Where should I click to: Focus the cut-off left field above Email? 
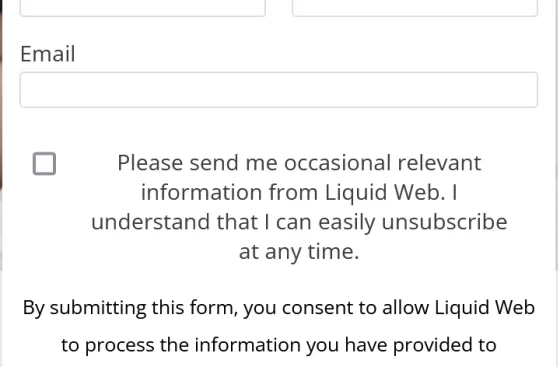[x=142, y=8]
